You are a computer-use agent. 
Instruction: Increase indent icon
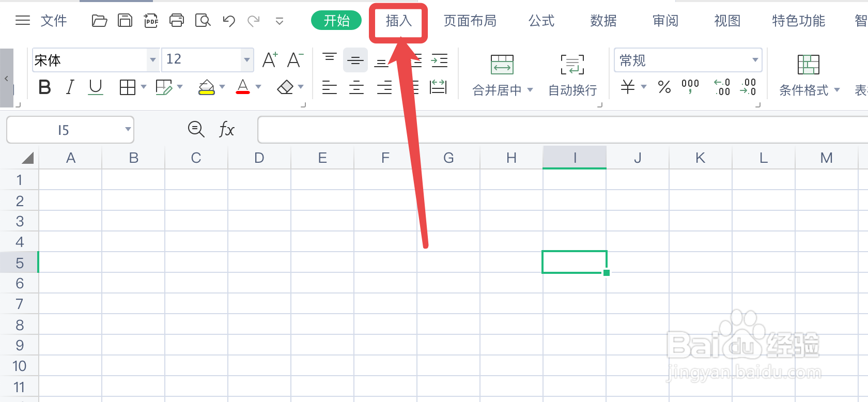pyautogui.click(x=439, y=60)
